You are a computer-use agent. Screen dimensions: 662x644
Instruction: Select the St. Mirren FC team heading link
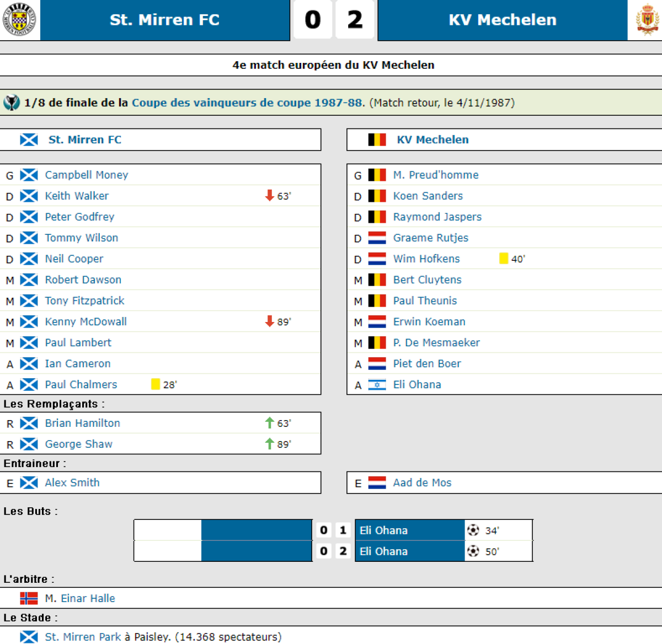(x=85, y=139)
